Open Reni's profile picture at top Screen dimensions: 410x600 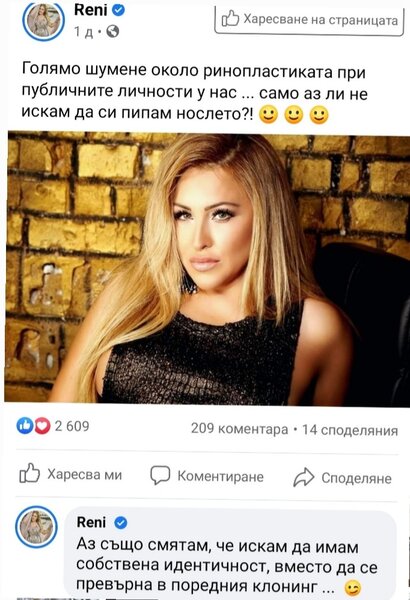click(43, 20)
